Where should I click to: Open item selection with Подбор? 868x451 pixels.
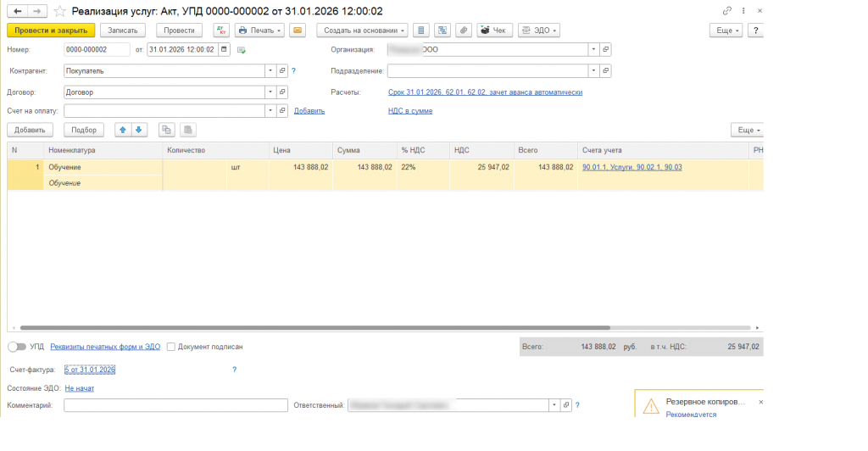tap(84, 130)
